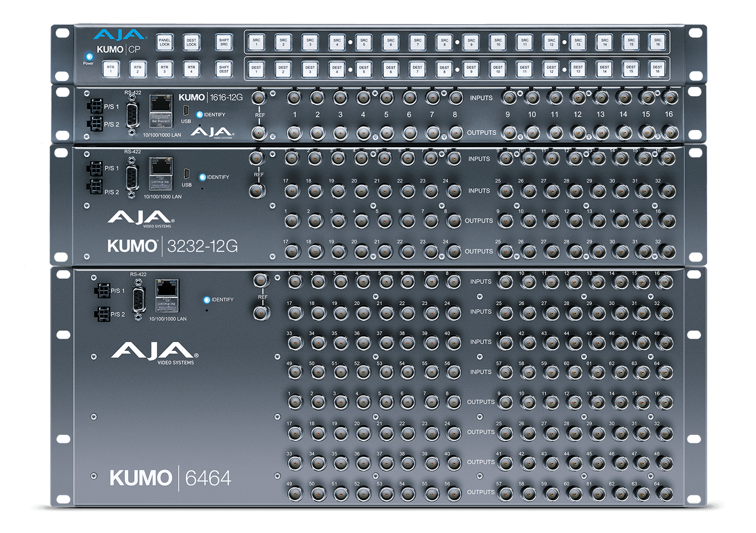Image resolution: width=756 pixels, height=533 pixels.
Task: Choose source SRC 7 button
Action: point(418,42)
